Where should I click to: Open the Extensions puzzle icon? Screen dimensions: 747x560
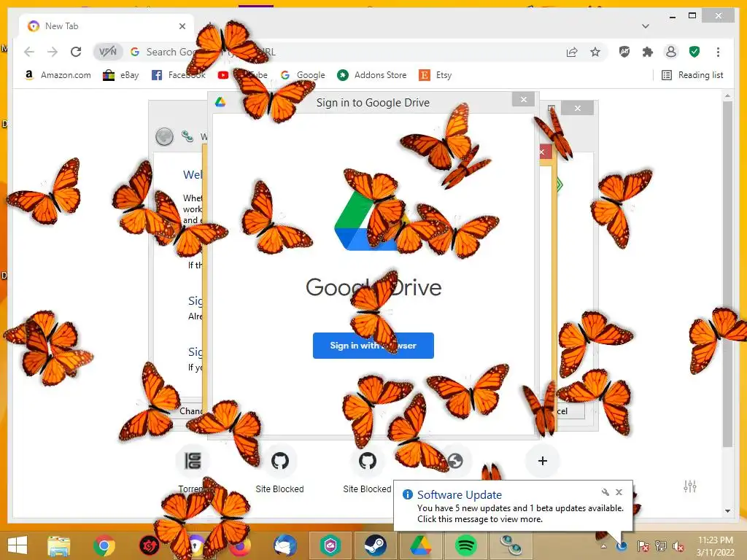648,52
